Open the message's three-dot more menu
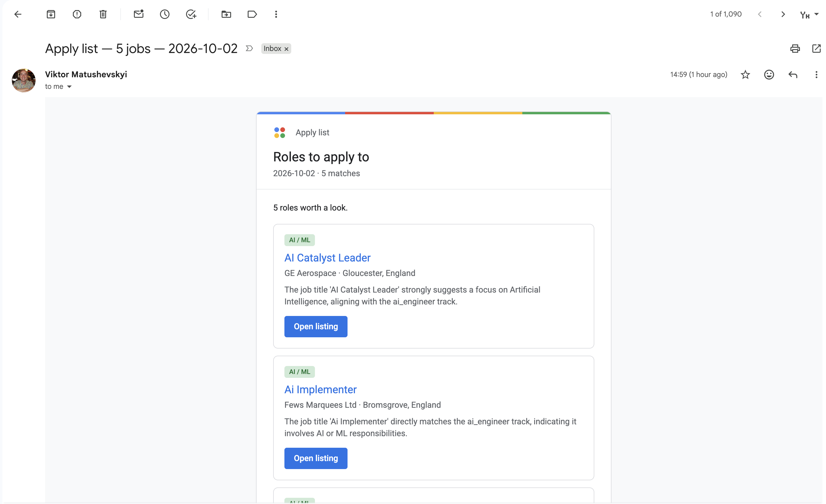Viewport: 826px width, 504px height. [x=816, y=74]
